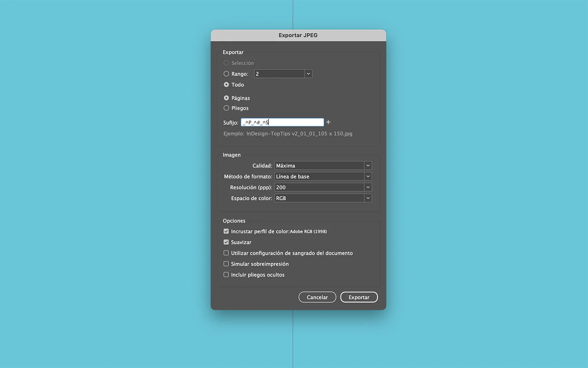Disable Incrustar perfil de color
This screenshot has height=368, width=588.
pyautogui.click(x=226, y=231)
